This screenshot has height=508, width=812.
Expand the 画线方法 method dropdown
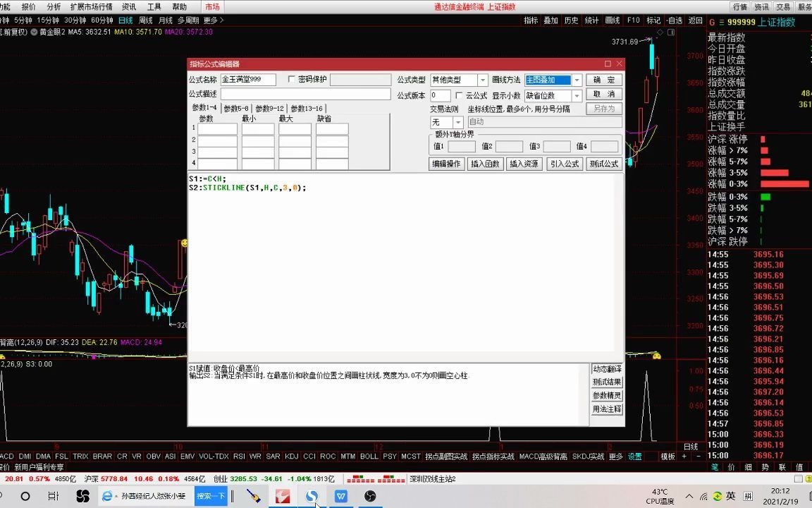coord(577,80)
